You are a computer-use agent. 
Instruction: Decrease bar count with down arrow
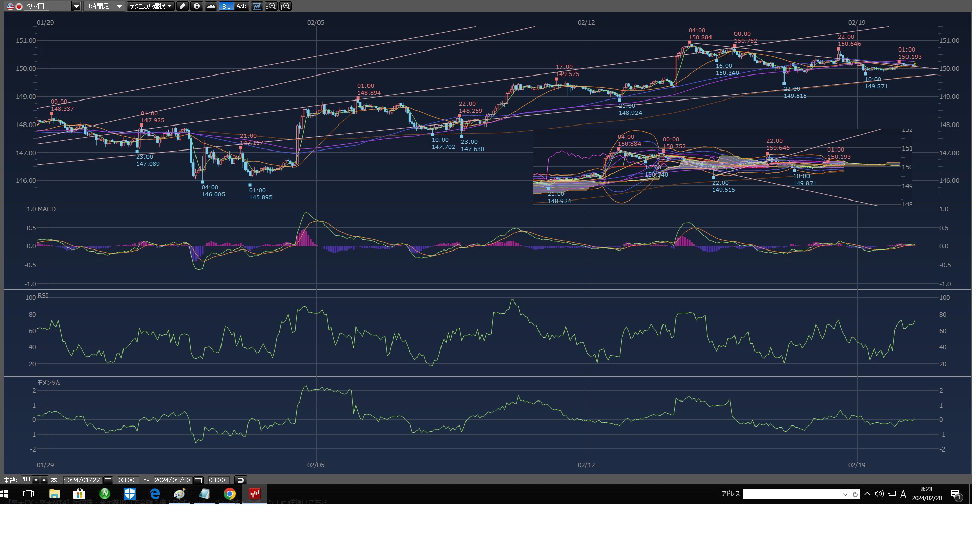[x=36, y=480]
